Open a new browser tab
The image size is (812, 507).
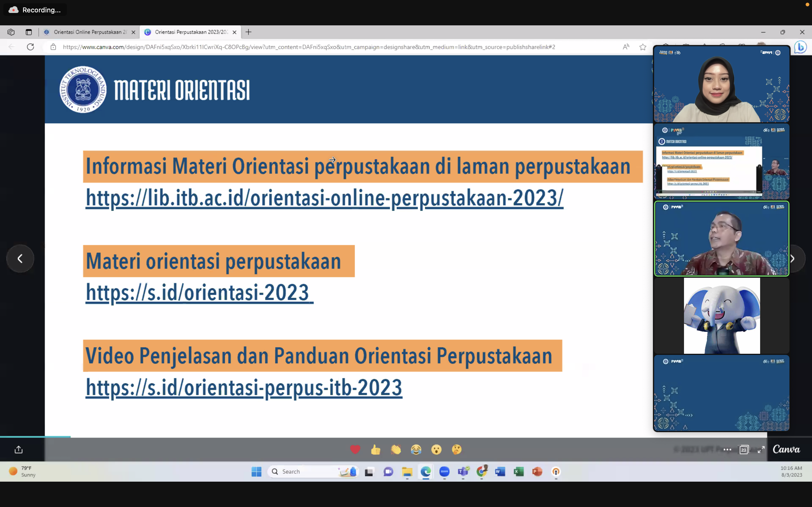(x=248, y=32)
